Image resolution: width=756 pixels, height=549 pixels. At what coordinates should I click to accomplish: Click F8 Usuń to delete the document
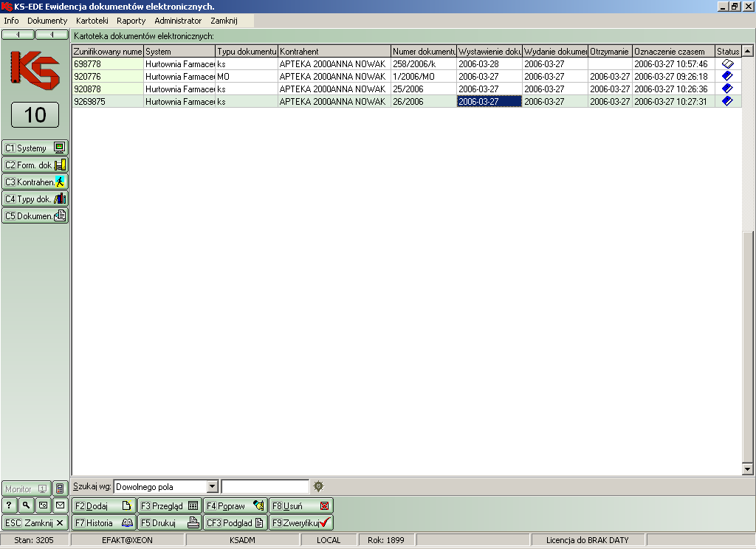[301, 505]
